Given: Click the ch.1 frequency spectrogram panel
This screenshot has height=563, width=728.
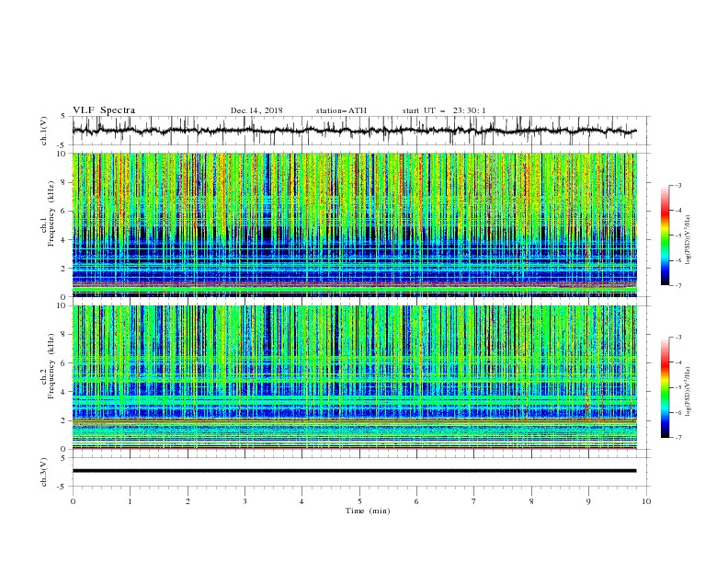Looking at the screenshot, I should (x=355, y=224).
